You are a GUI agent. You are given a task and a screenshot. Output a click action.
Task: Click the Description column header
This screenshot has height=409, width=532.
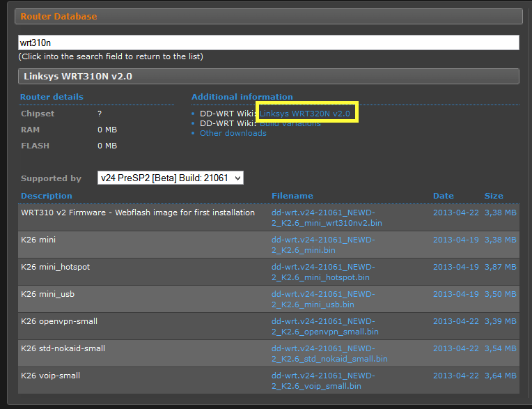47,196
